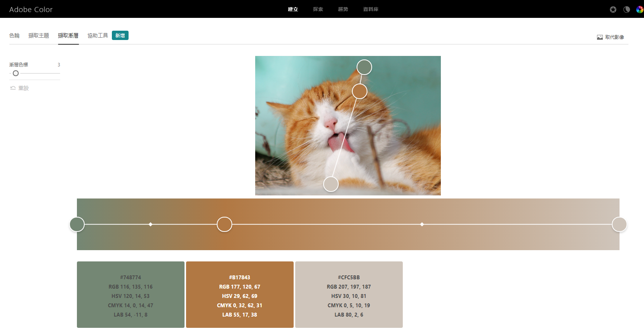The image size is (644, 336).
Task: Click the right gradient midpoint diamond marker
Action: point(422,224)
